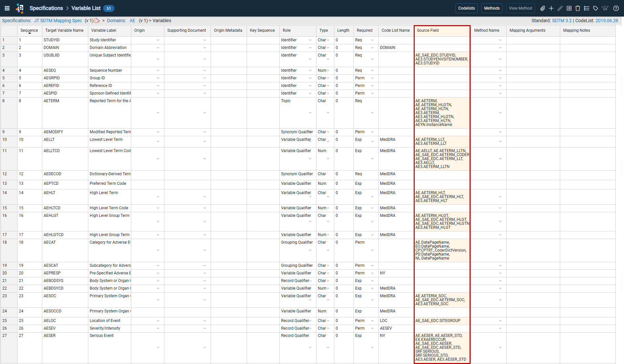The width and height of the screenshot is (624, 364).
Task: Open the Codelists button
Action: click(466, 8)
